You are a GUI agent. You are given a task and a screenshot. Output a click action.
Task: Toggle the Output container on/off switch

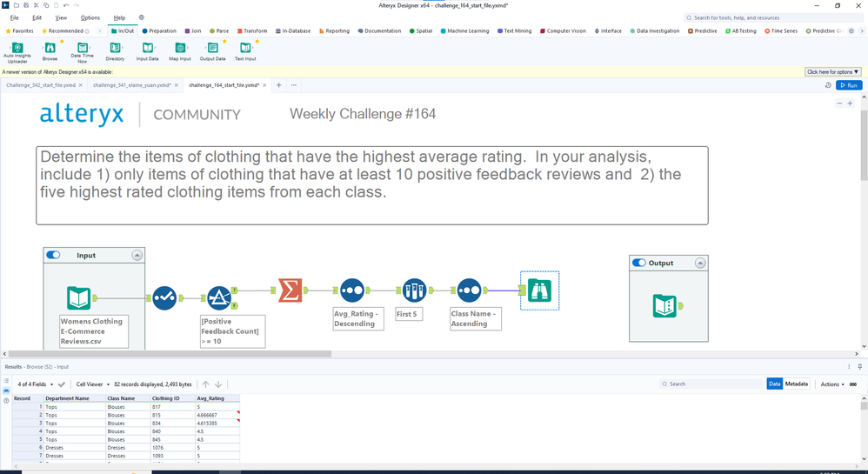click(x=638, y=263)
